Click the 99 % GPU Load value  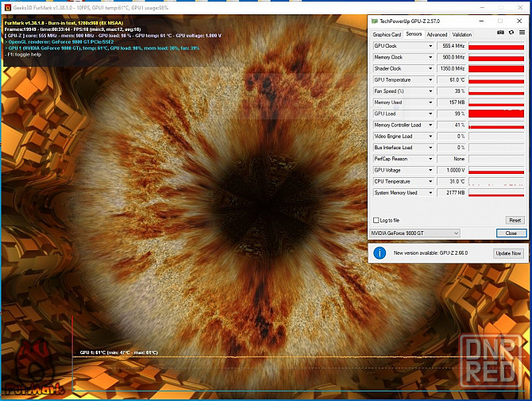tap(452, 114)
